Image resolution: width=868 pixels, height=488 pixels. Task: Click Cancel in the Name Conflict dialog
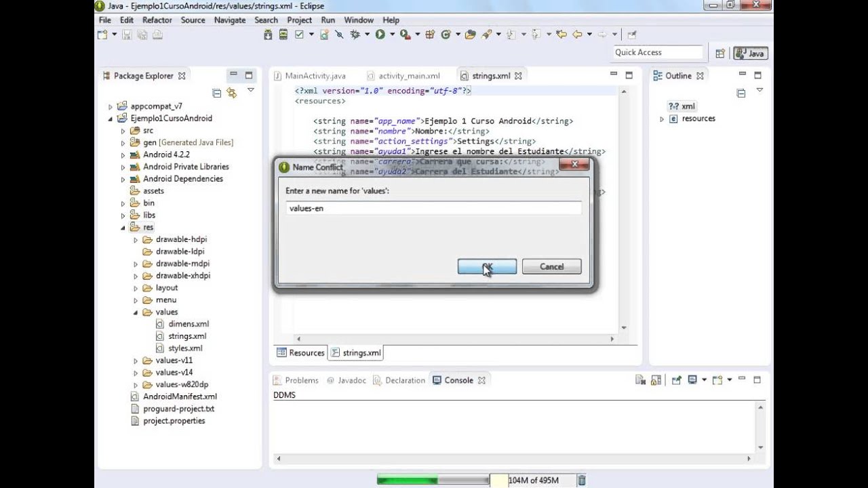click(551, 266)
